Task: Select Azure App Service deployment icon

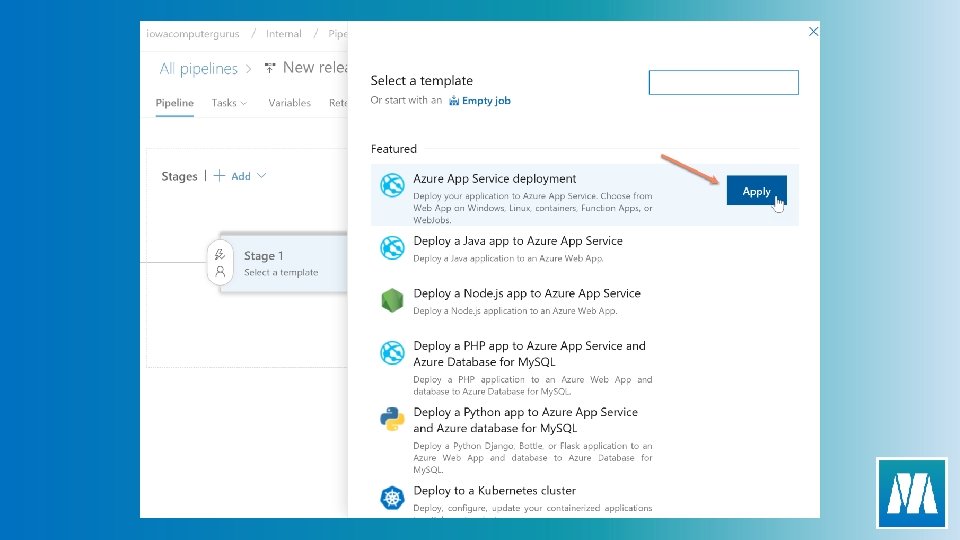Action: pos(392,185)
